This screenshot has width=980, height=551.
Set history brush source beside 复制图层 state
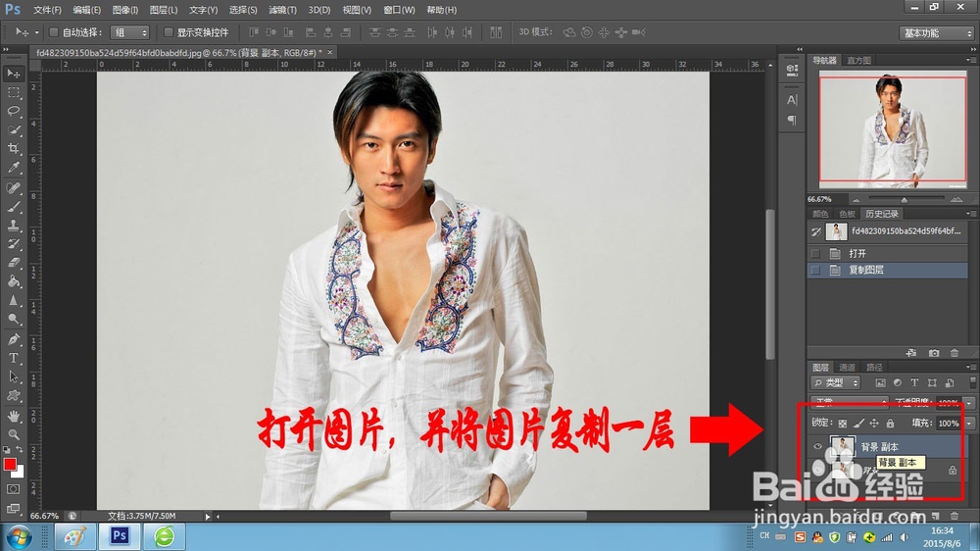(x=815, y=271)
